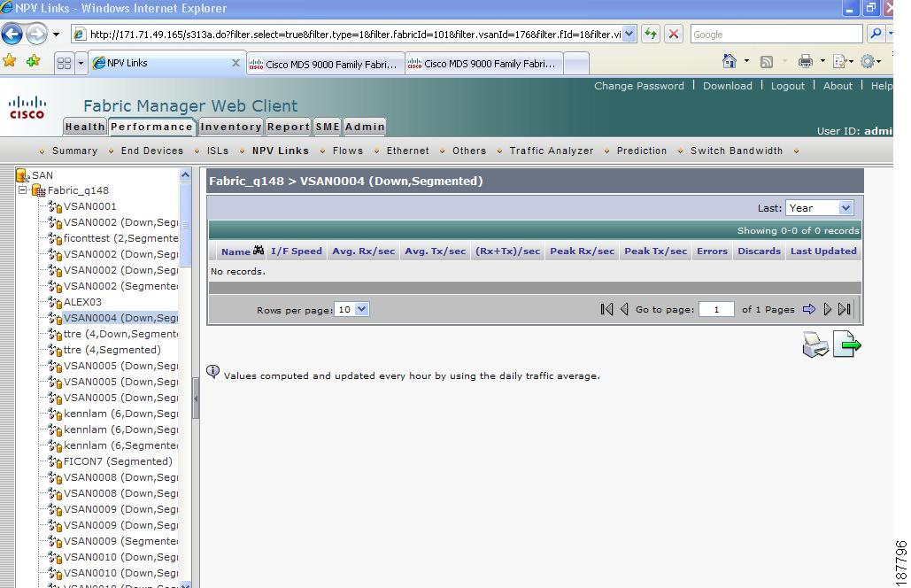911x588 pixels.
Task: Click the green Refresh page icon
Action: 651,34
